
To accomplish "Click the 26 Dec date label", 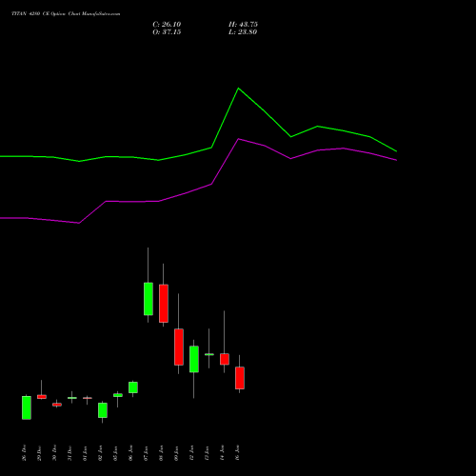I will click(x=25, y=453).
